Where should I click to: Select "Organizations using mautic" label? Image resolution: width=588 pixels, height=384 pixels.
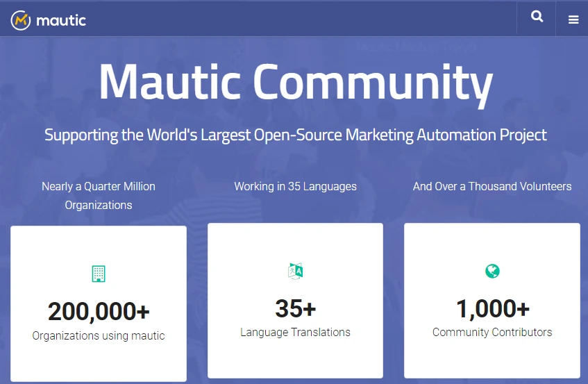pyautogui.click(x=99, y=335)
